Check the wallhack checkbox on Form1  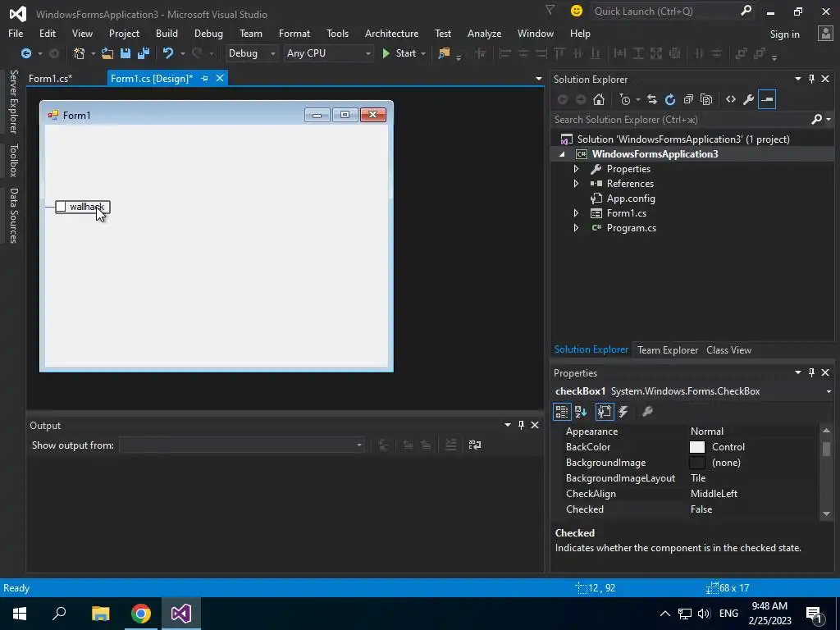click(x=61, y=207)
